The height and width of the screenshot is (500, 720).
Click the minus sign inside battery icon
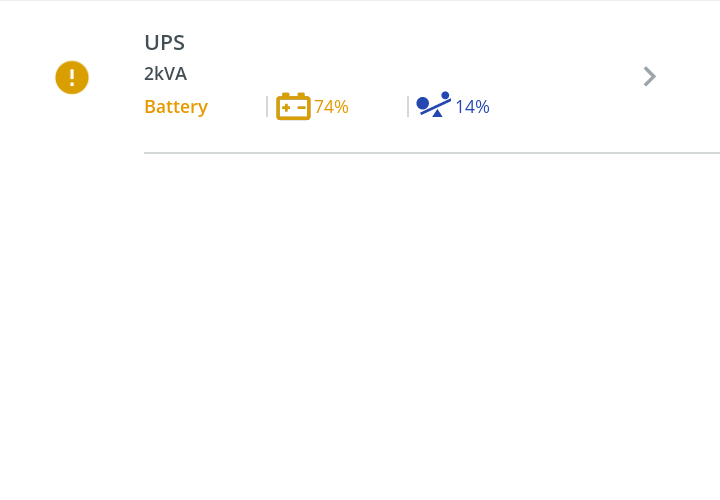301,108
